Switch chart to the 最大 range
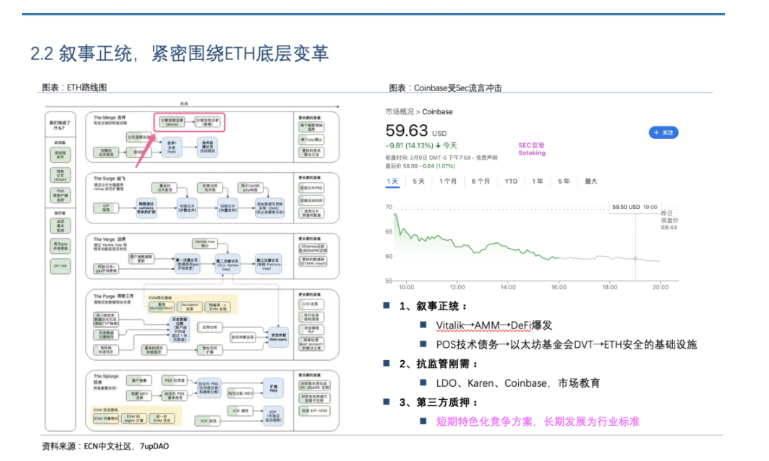The width and height of the screenshot is (769, 461). tap(591, 181)
